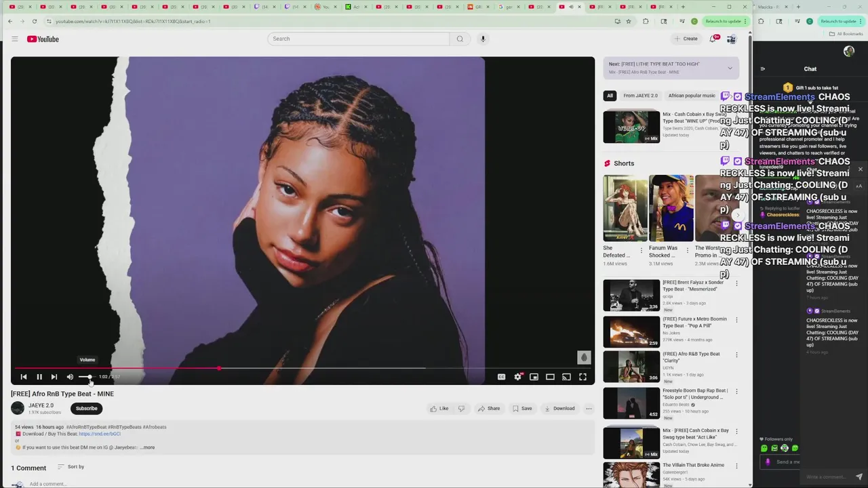Open JAEYE 2.0 channel avatar
Screen dimensions: 868x488
click(18, 408)
